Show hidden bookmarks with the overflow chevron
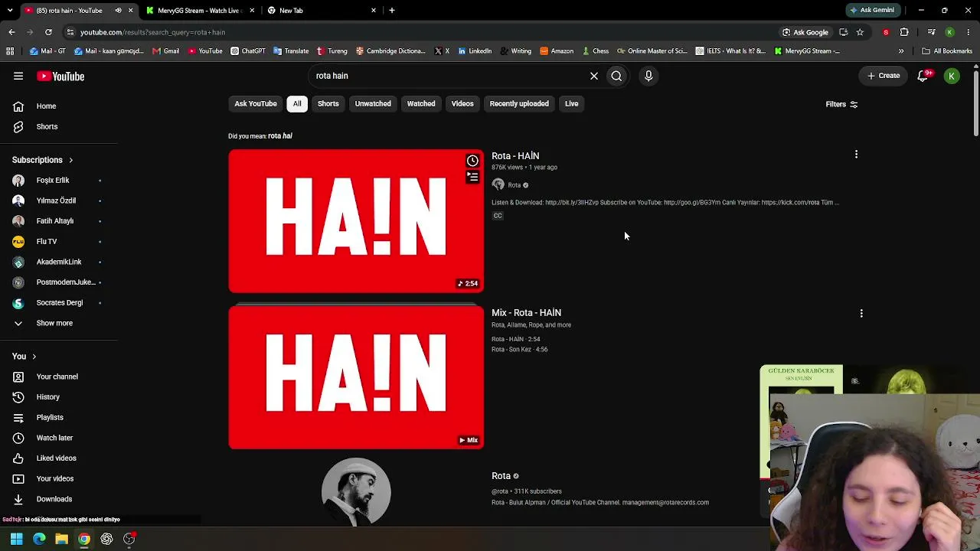The image size is (980, 551). [x=901, y=51]
